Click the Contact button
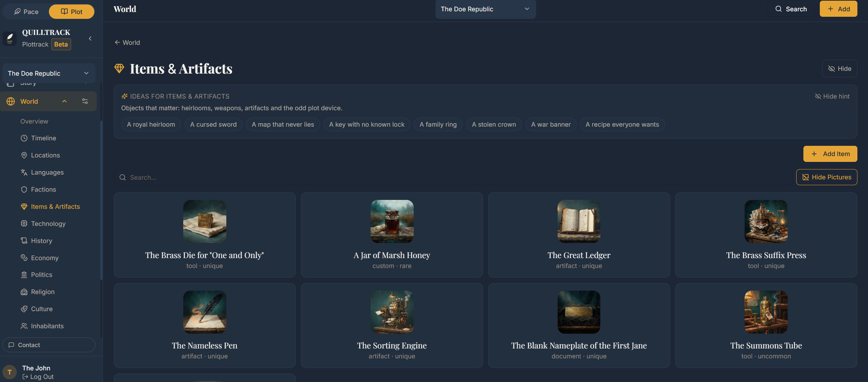Viewport: 868px width, 382px height. [x=49, y=345]
